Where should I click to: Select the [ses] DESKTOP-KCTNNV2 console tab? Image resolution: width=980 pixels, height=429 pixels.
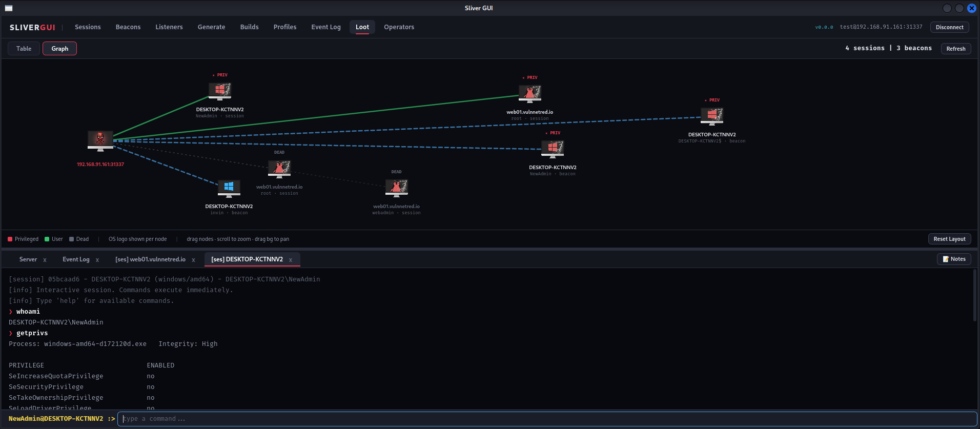pyautogui.click(x=247, y=259)
